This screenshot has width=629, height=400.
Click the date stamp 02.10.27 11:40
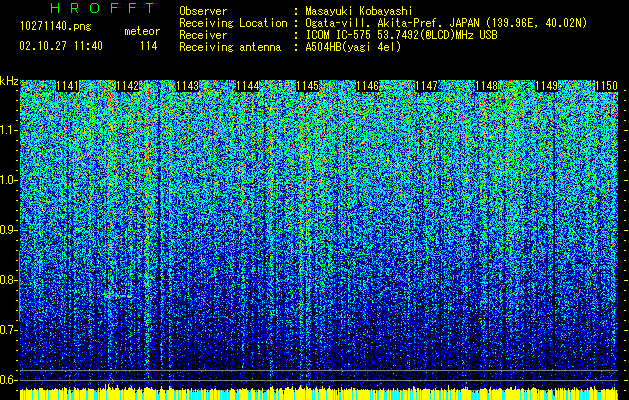(61, 46)
